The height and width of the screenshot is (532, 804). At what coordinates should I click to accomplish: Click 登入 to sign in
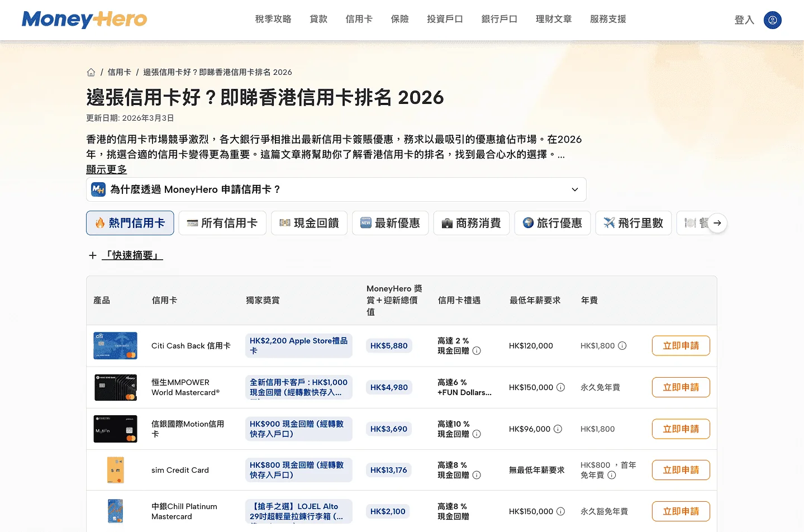coord(744,20)
